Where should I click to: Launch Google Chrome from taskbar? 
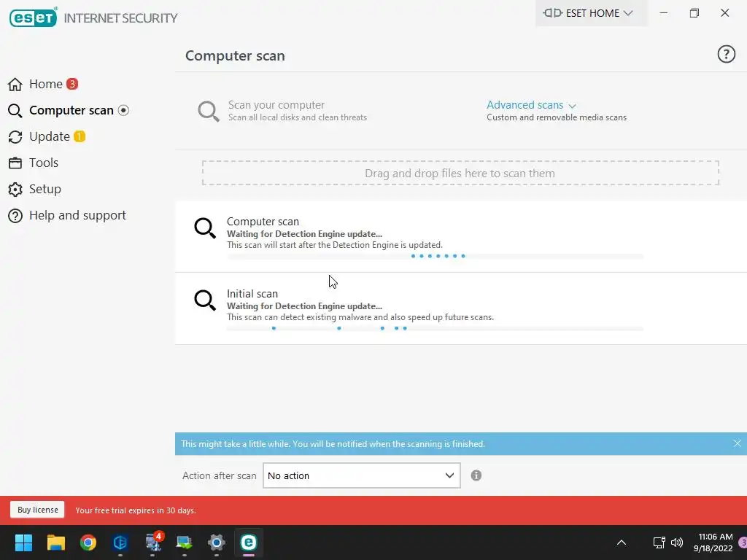click(x=88, y=542)
